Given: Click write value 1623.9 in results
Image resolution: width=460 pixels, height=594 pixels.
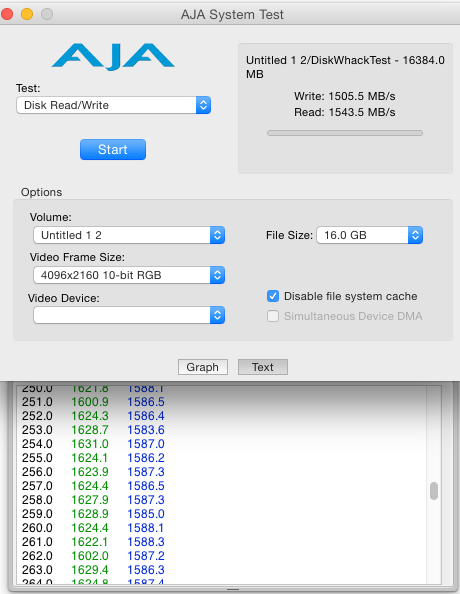Looking at the screenshot, I should pyautogui.click(x=90, y=472).
